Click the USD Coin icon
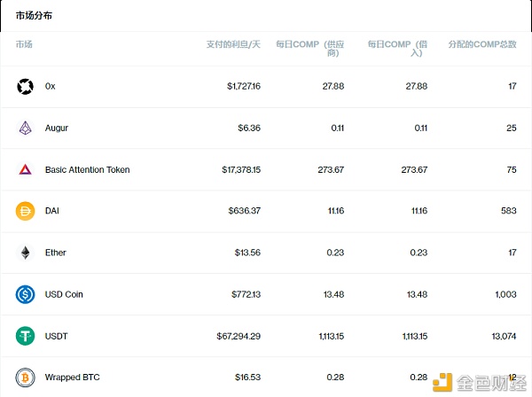 (x=25, y=294)
